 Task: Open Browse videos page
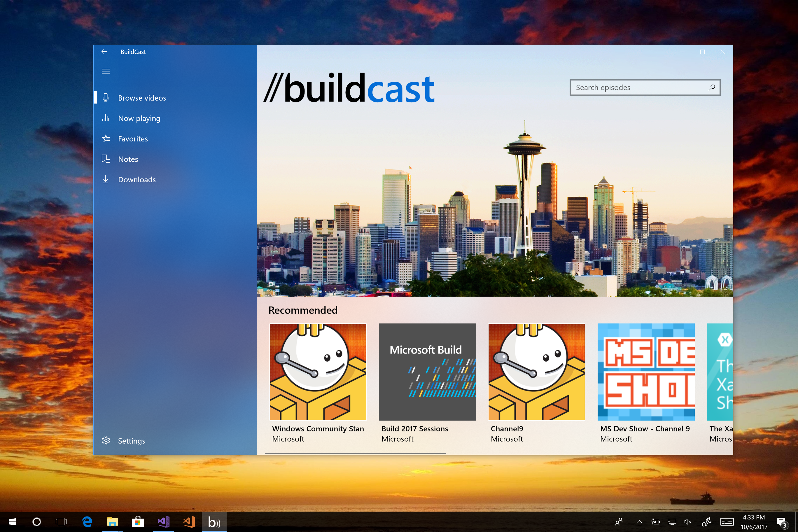click(x=142, y=98)
